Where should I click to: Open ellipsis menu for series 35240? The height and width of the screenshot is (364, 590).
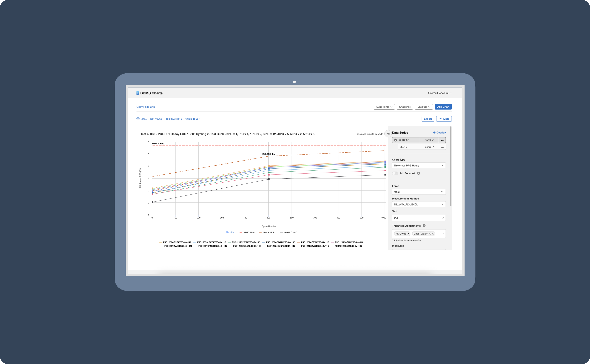pos(442,147)
